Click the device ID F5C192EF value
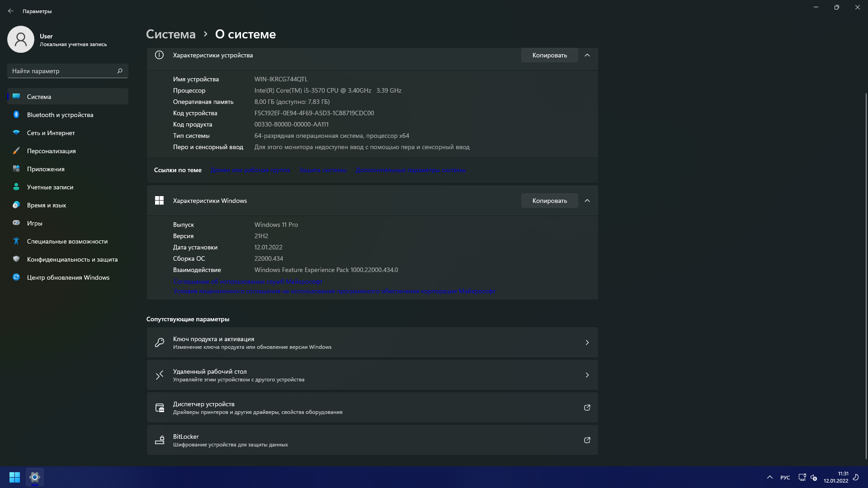This screenshot has width=868, height=488. tap(314, 113)
